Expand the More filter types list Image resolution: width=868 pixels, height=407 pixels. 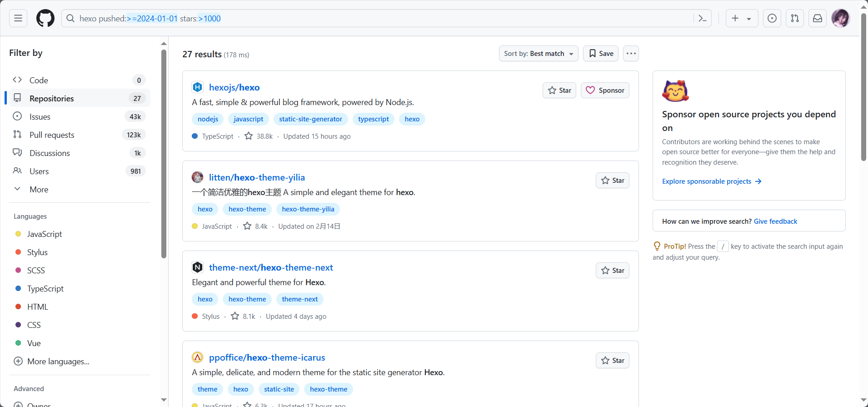tap(39, 190)
